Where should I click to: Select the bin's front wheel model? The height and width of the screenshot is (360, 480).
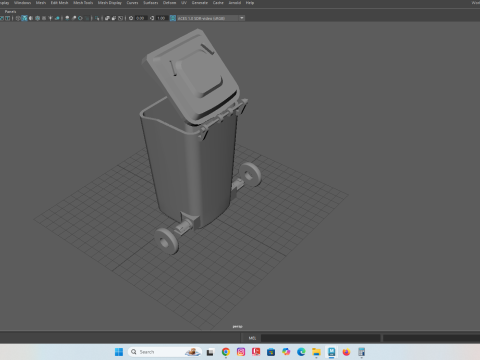(166, 241)
